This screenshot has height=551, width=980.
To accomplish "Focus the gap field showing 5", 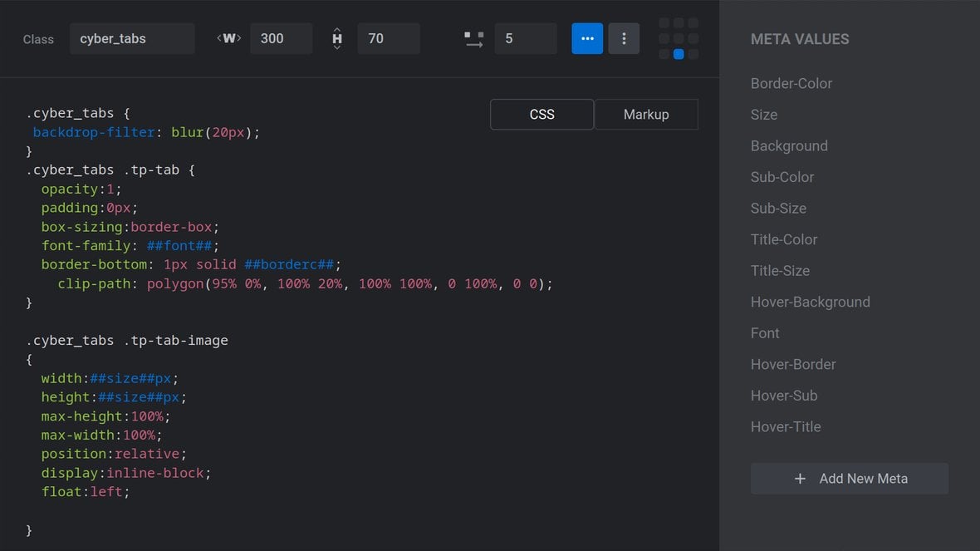I will 526,39.
